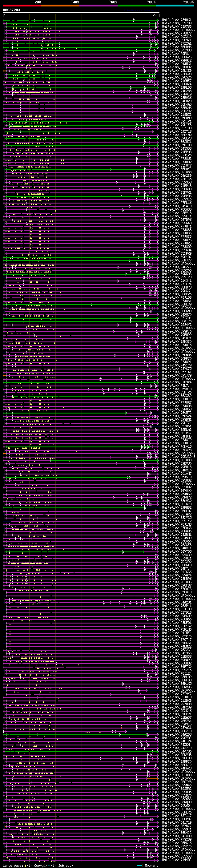Open hit UniRef100_Q39789

click(x=177, y=23)
